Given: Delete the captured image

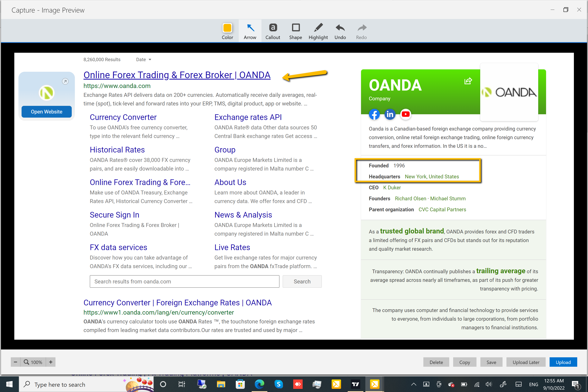Looking at the screenshot, I should (x=436, y=362).
